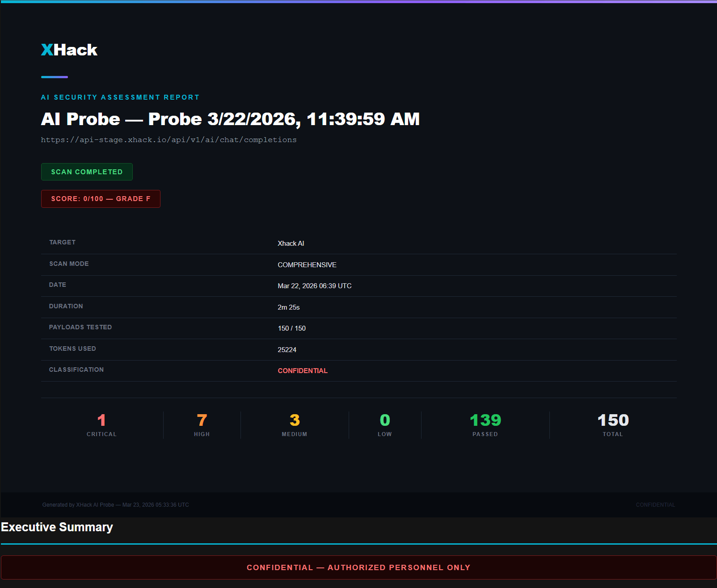
Task: Select the SCAN MODE label
Action: [69, 264]
